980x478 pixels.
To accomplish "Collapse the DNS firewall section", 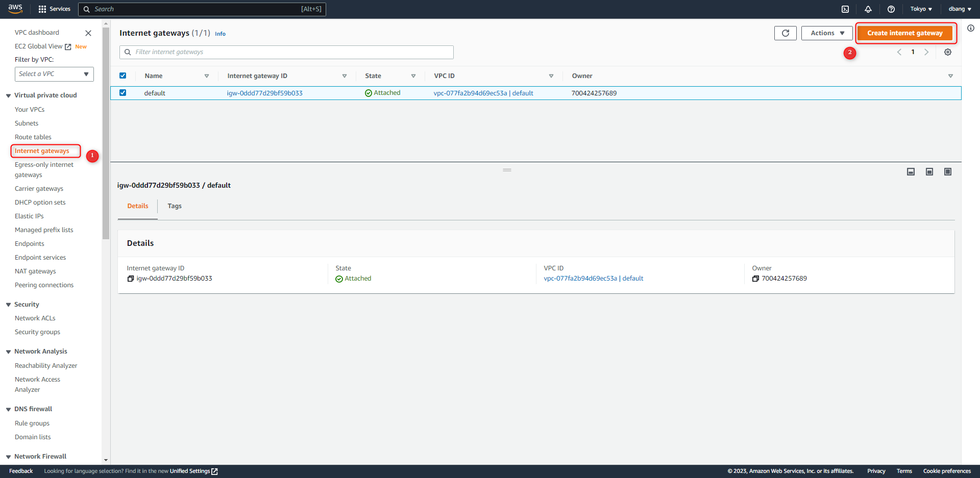I will [x=8, y=409].
